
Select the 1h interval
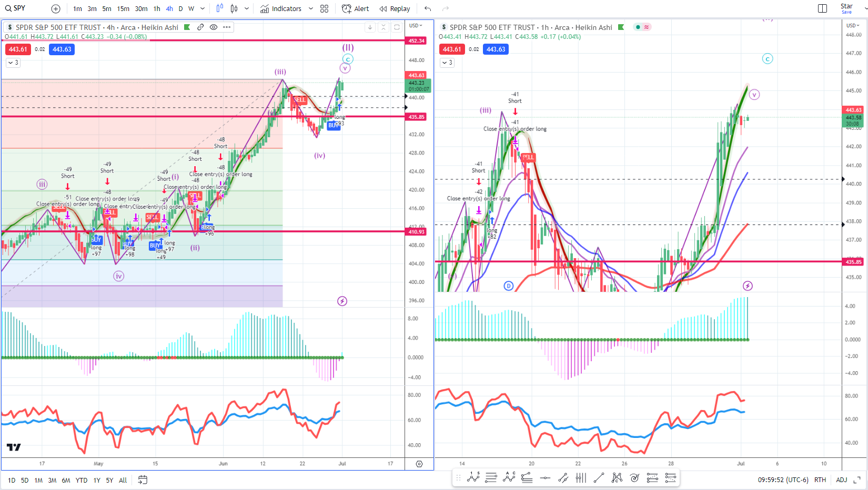point(157,8)
